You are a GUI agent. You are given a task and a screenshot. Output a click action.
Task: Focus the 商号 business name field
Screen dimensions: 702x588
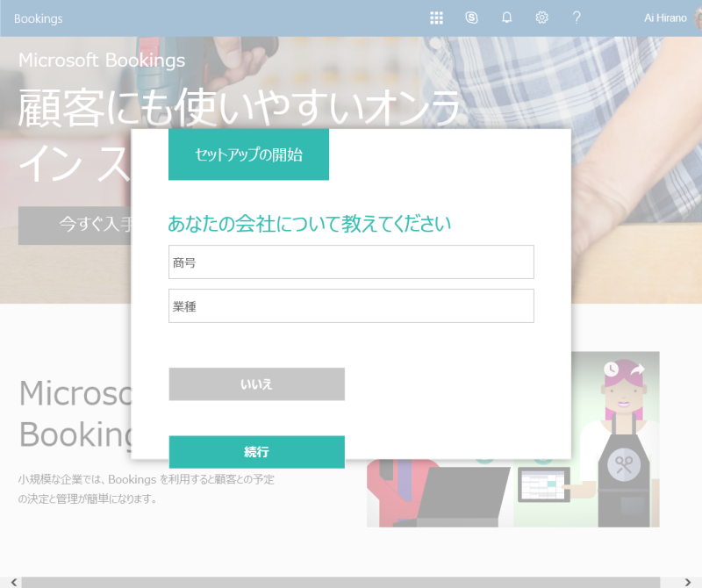351,262
